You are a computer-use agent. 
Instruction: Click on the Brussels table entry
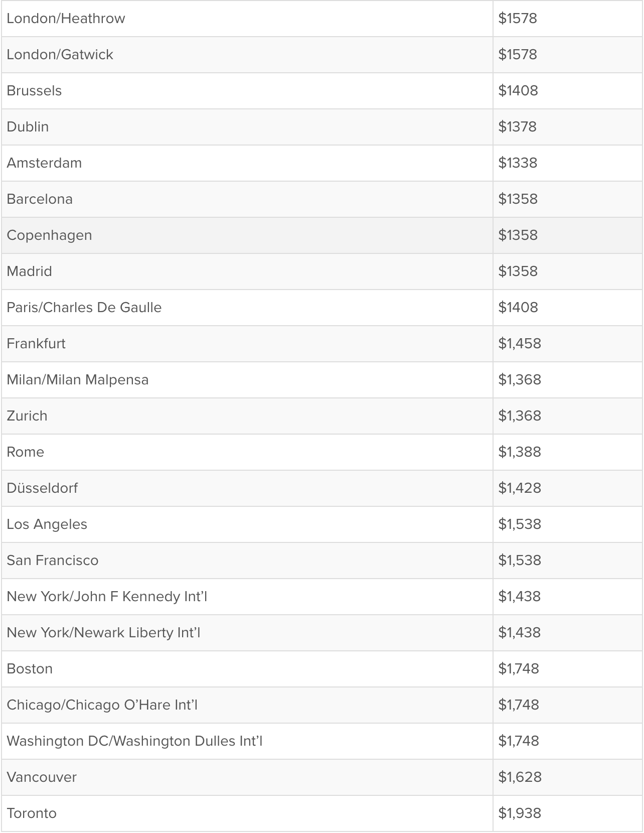pyautogui.click(x=34, y=91)
